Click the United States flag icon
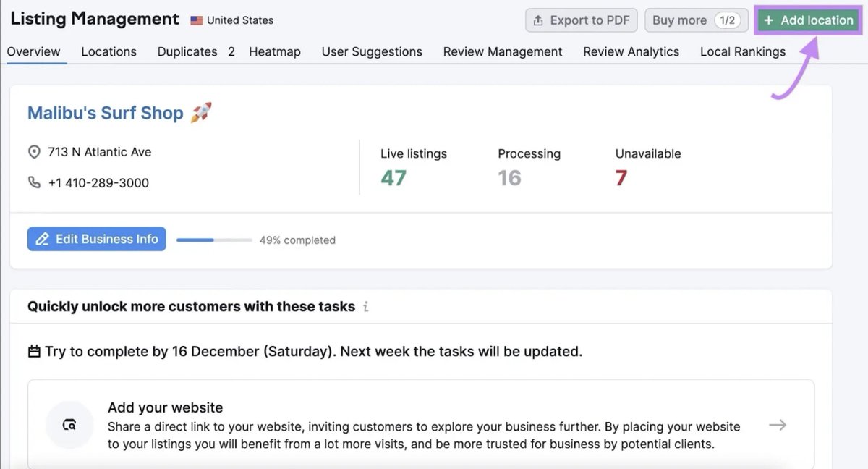The width and height of the screenshot is (868, 469). (x=195, y=20)
